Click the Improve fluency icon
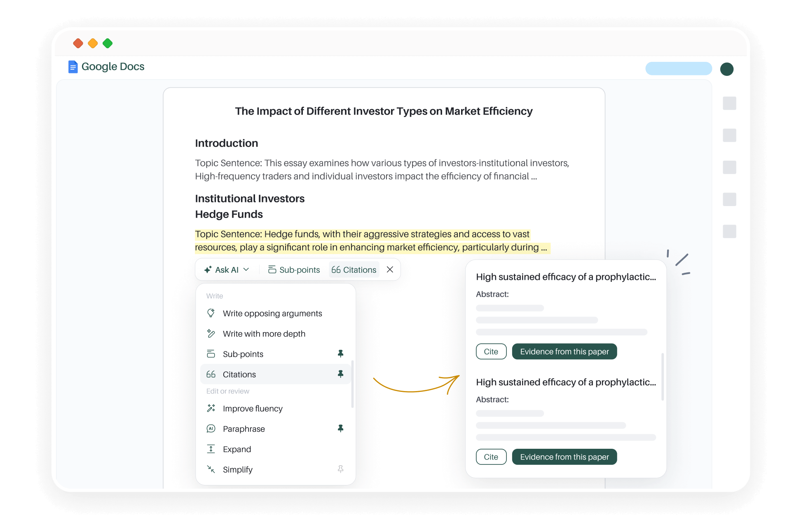Image resolution: width=801 pixels, height=532 pixels. point(211,408)
